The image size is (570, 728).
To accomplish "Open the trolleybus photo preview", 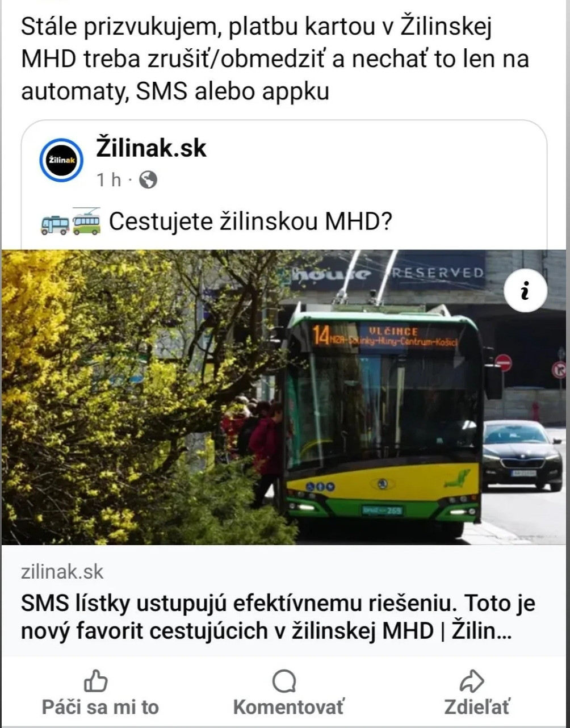I will tap(285, 397).
